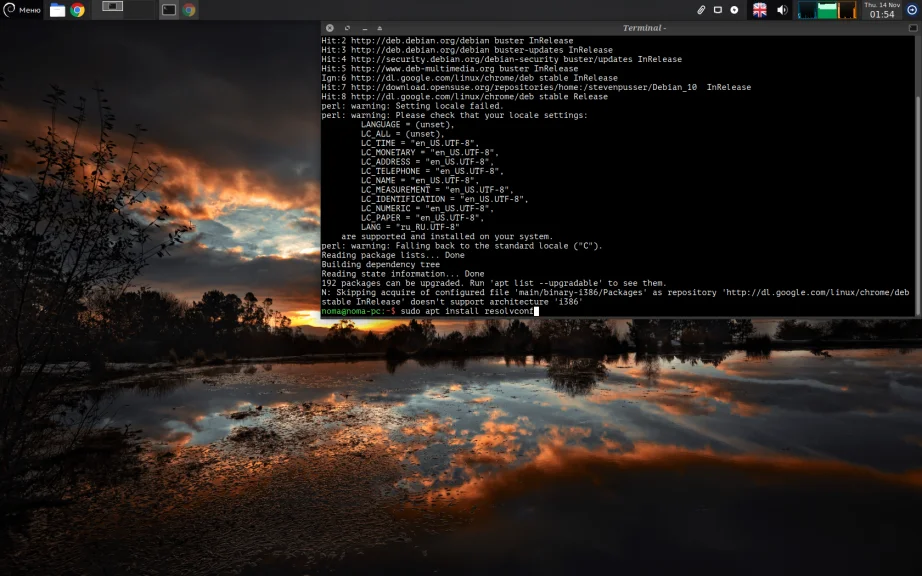This screenshot has width=922, height=576.
Task: Select the Terminal window in the taskbar
Action: [169, 10]
